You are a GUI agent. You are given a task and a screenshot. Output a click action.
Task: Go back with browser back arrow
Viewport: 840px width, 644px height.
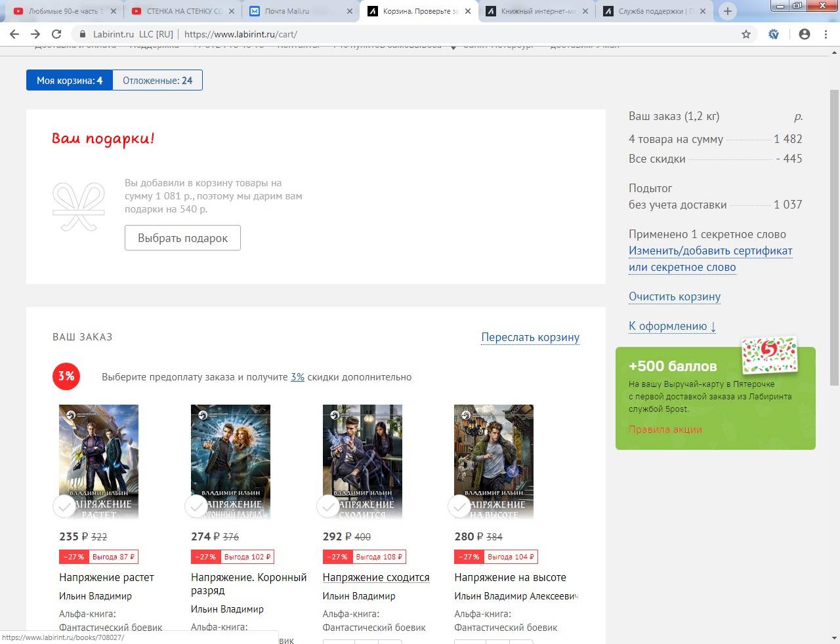click(x=14, y=34)
